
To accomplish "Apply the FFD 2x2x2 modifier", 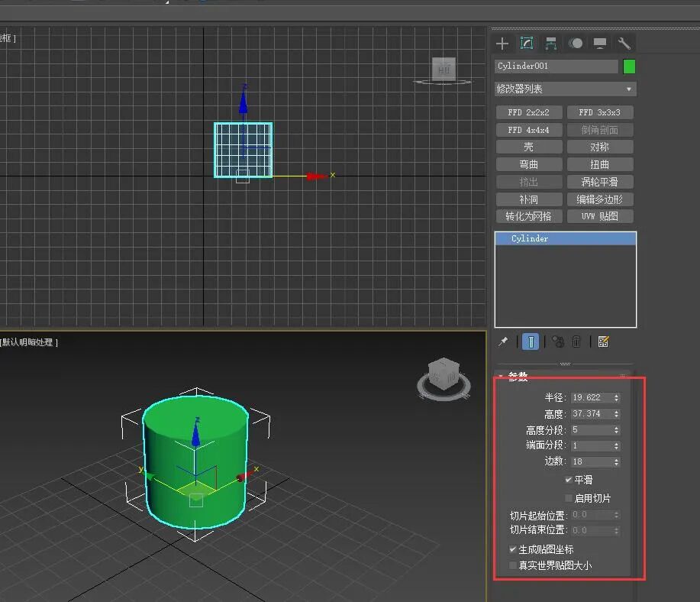I will pyautogui.click(x=528, y=112).
